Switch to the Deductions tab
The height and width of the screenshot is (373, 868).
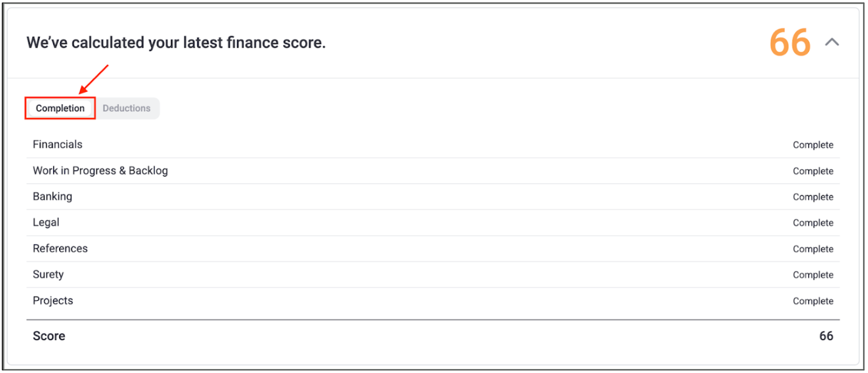[126, 109]
